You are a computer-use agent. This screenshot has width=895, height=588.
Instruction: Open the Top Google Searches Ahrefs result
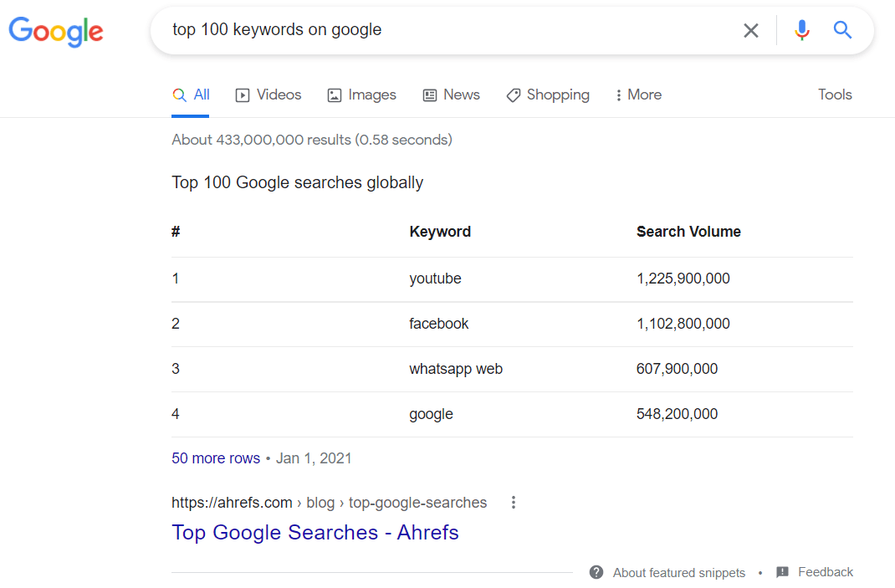pos(315,533)
